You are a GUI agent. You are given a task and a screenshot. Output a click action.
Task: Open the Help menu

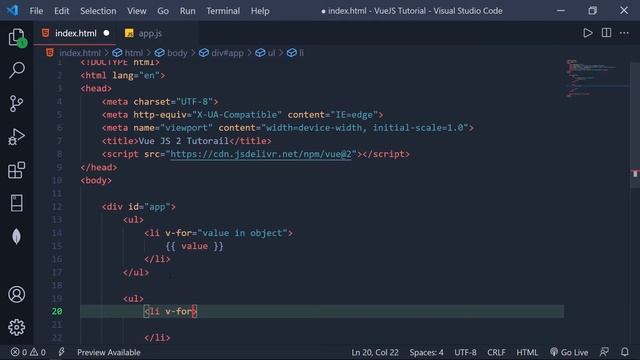tap(260, 11)
